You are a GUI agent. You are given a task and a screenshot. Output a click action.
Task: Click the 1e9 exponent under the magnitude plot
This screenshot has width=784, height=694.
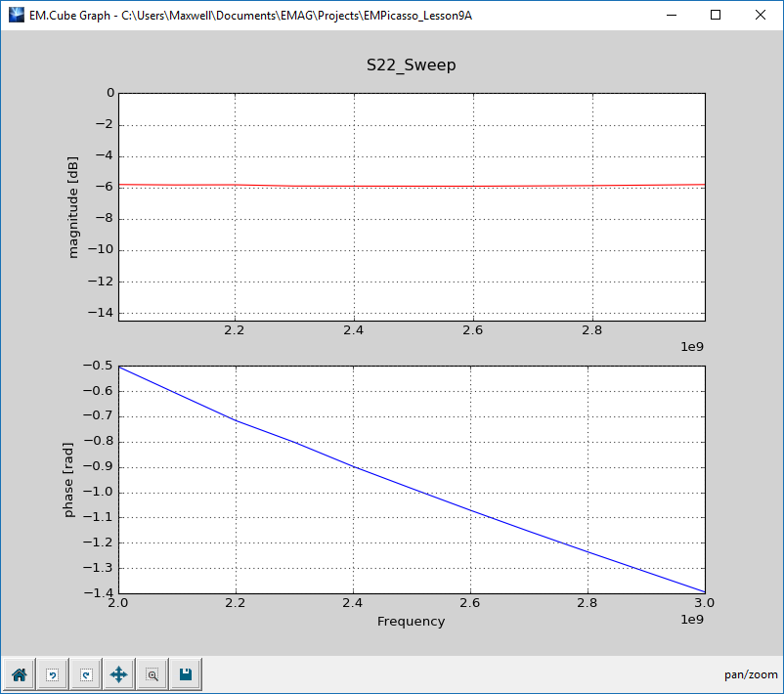coord(692,347)
